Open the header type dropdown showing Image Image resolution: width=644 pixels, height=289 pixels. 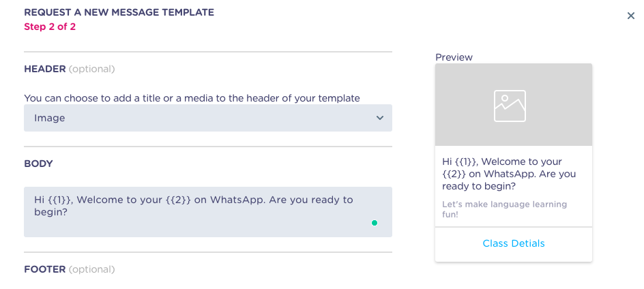tap(208, 118)
